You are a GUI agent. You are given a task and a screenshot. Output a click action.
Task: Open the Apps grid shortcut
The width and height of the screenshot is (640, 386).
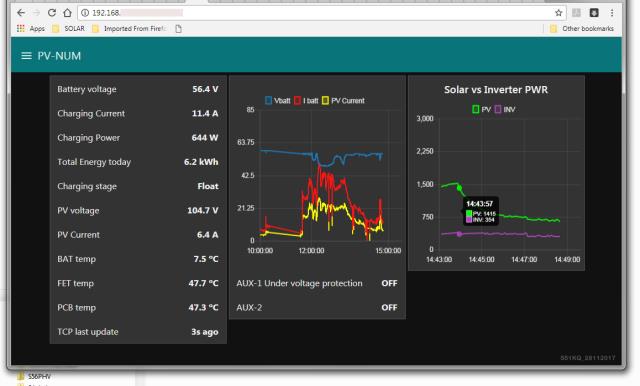(31, 29)
